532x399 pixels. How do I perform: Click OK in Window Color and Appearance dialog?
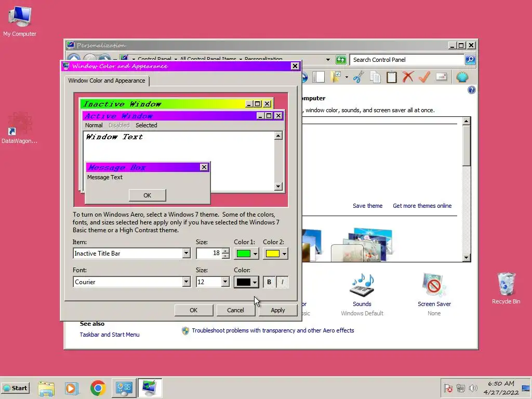pos(193,310)
